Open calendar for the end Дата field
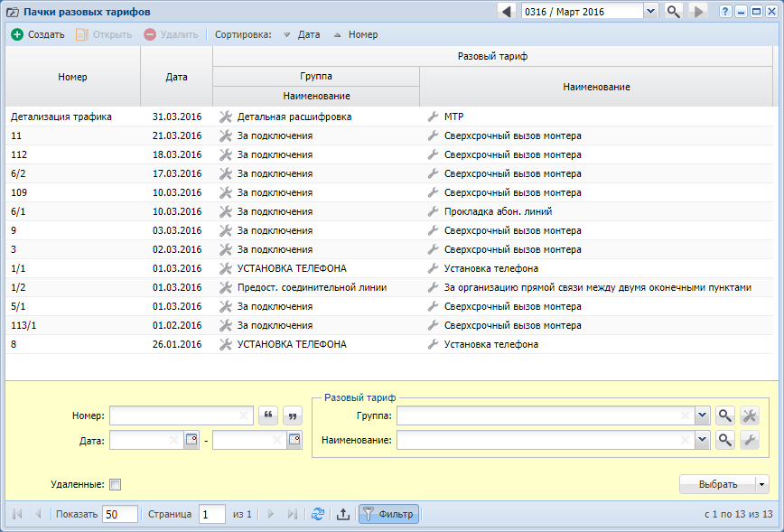This screenshot has width=784, height=532. click(x=294, y=440)
